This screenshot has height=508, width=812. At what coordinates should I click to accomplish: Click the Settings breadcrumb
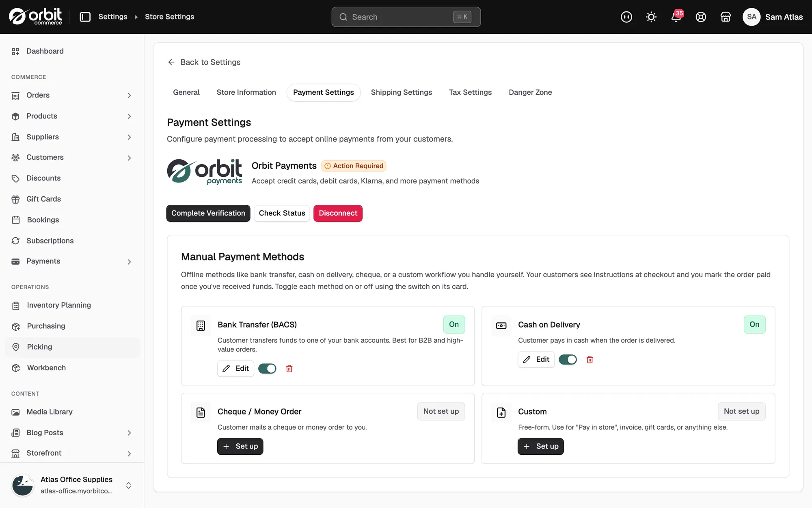(113, 17)
